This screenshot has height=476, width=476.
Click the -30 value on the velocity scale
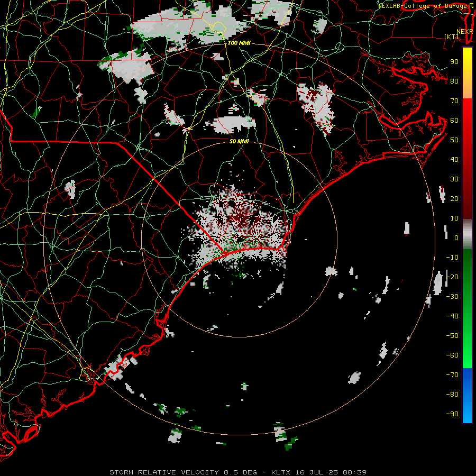pyautogui.click(x=452, y=297)
